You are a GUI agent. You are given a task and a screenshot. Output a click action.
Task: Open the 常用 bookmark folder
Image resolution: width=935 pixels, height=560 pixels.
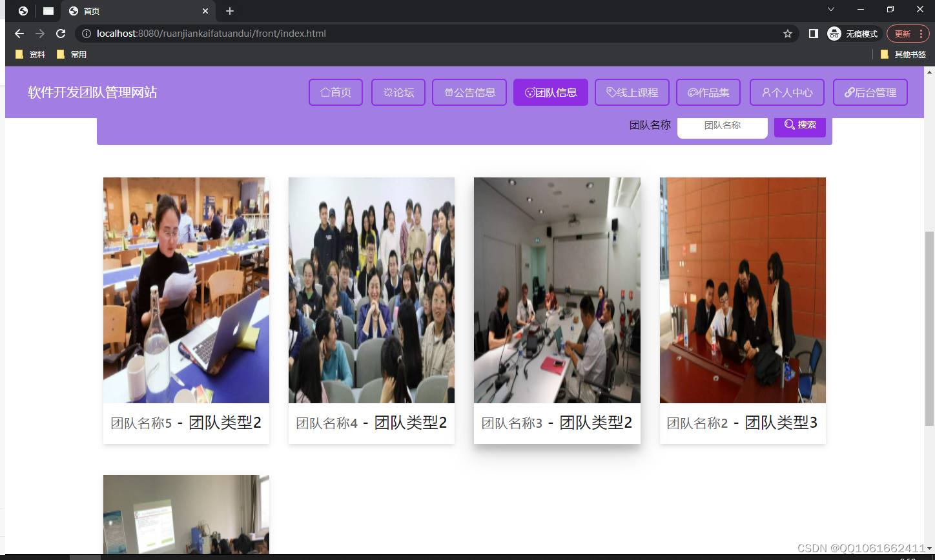[x=71, y=55]
